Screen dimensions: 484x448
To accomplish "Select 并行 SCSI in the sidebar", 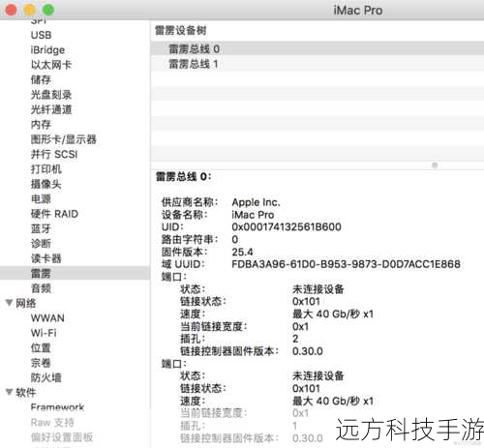I will click(x=54, y=154).
